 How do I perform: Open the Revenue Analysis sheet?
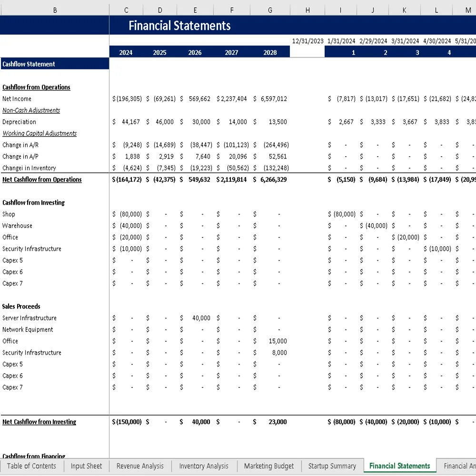coord(139,466)
